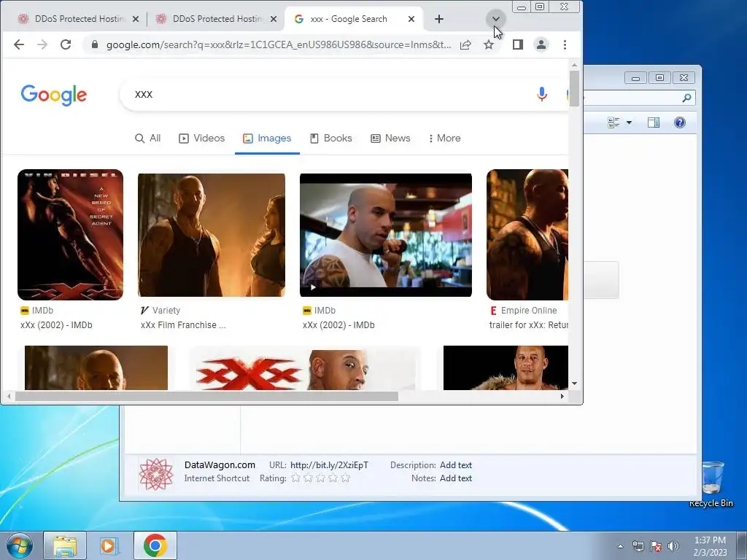Click Explorer window's search magnifier icon
The image size is (747, 560).
pos(686,98)
